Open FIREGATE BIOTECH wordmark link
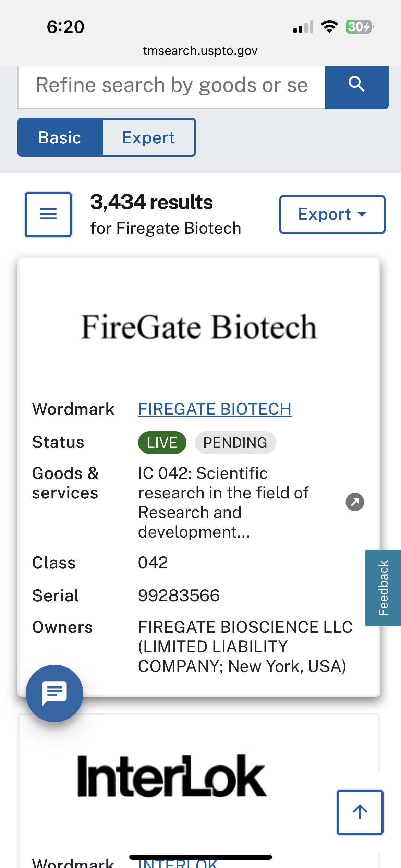This screenshot has height=868, width=401. (215, 409)
